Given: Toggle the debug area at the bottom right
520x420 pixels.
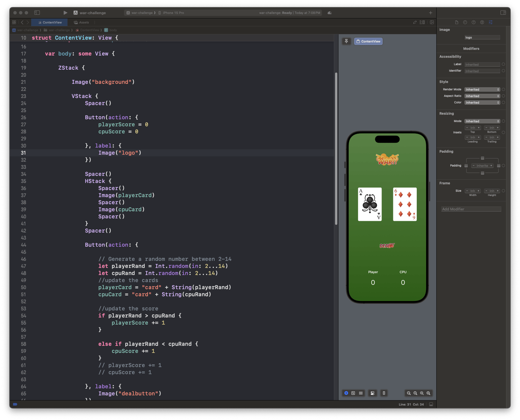Looking at the screenshot, I should coord(431,404).
